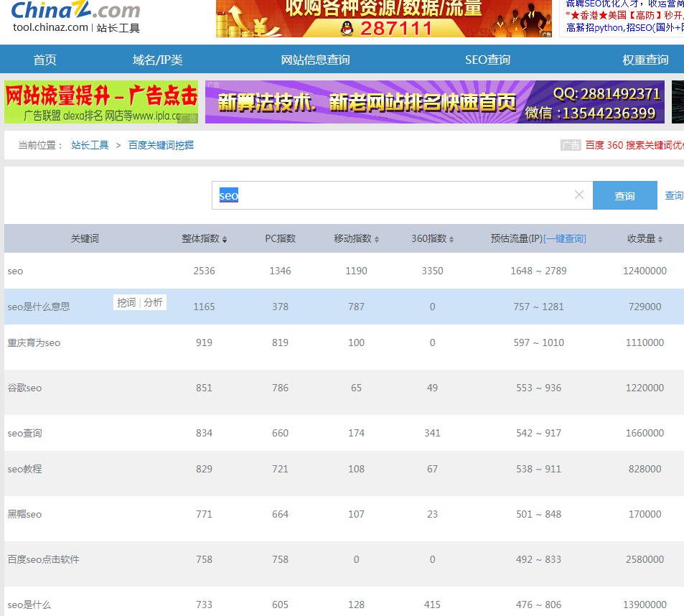Click the partly visible 查询 link beside button
The height and width of the screenshot is (616, 684).
point(675,195)
